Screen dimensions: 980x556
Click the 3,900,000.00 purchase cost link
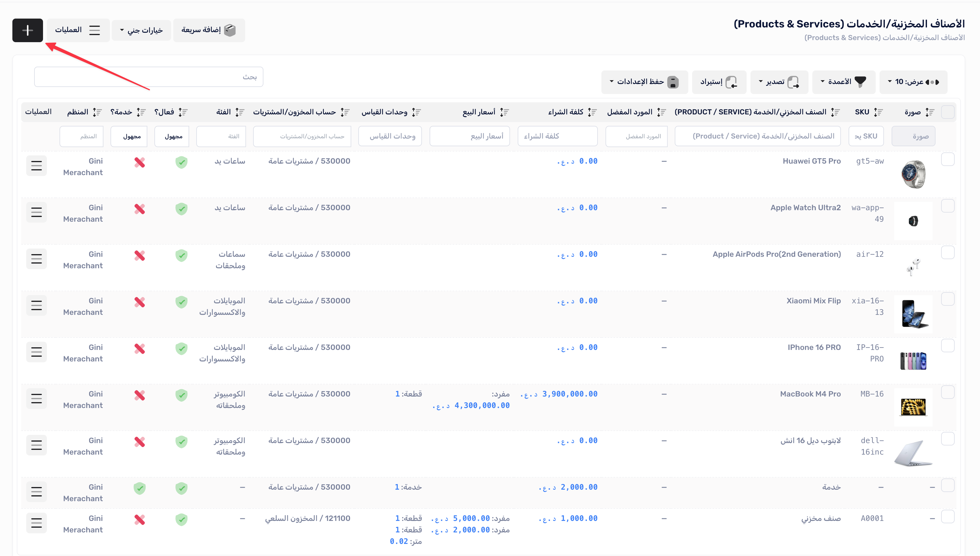coord(569,394)
